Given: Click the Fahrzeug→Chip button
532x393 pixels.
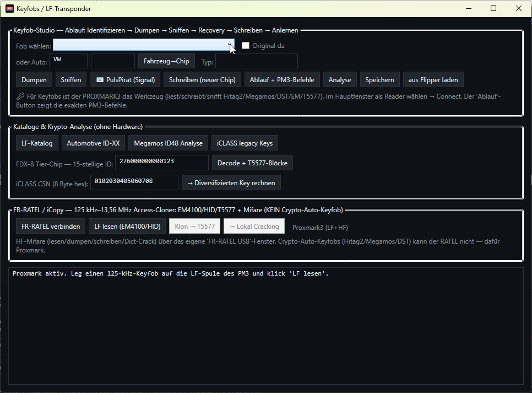Looking at the screenshot, I should [166, 61].
